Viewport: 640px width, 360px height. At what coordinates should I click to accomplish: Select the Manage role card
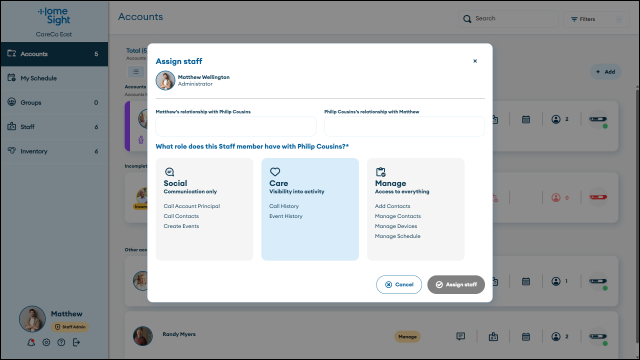coord(416,209)
